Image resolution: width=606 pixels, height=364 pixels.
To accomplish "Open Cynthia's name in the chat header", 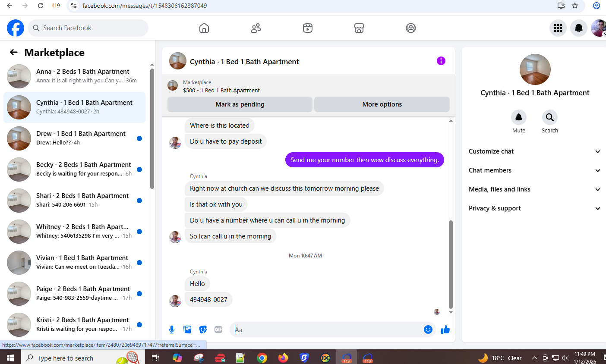I will click(244, 62).
